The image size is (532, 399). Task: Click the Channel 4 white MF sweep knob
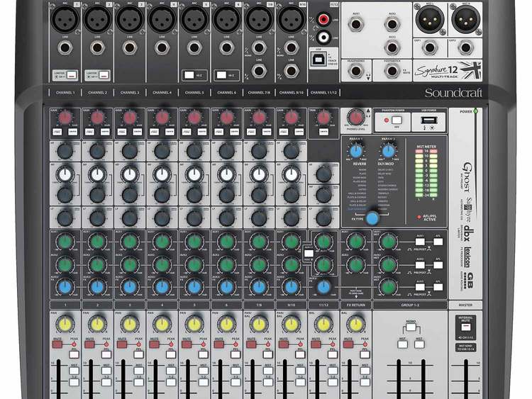[162, 175]
